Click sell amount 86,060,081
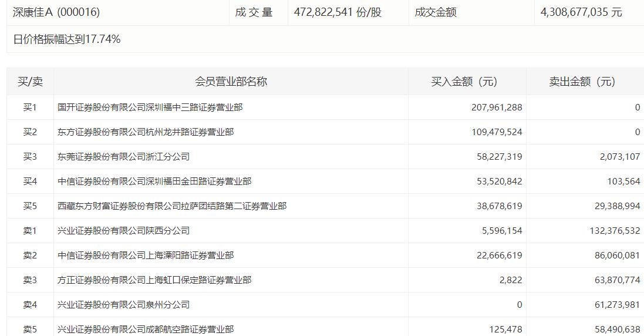 (x=618, y=256)
